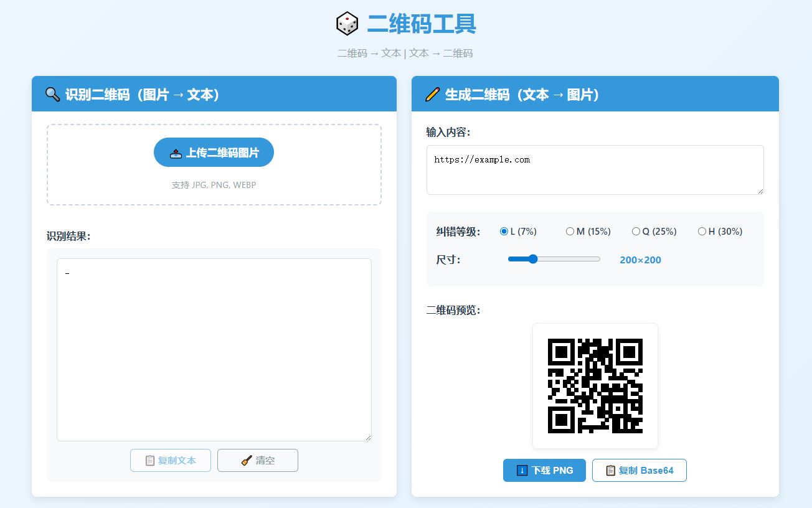The image size is (812, 508).
Task: Select error correction level H (30%)
Action: pyautogui.click(x=702, y=232)
